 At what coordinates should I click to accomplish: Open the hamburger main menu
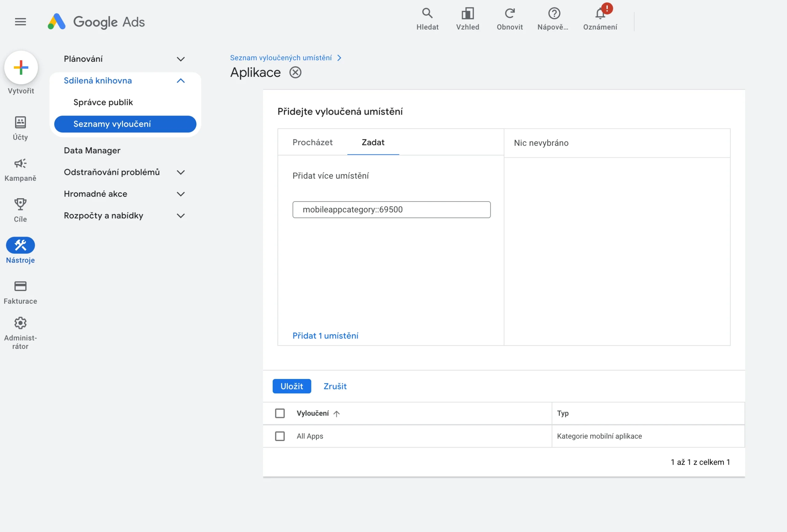(20, 22)
